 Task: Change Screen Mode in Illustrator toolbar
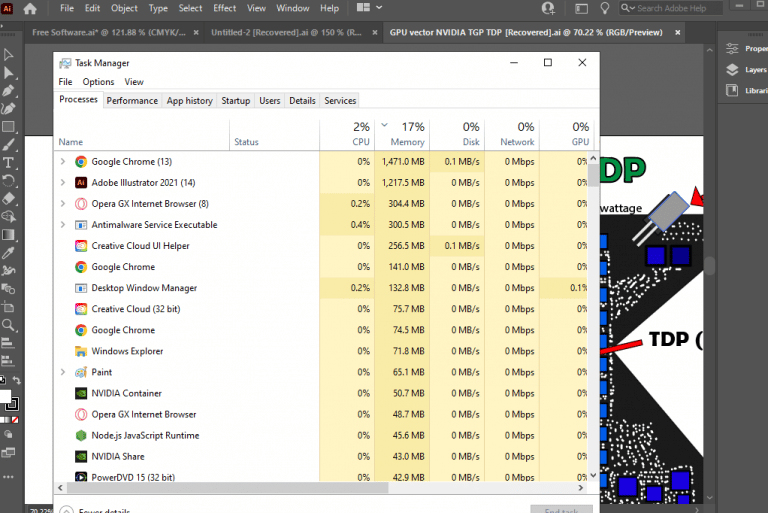pyautogui.click(x=8, y=452)
